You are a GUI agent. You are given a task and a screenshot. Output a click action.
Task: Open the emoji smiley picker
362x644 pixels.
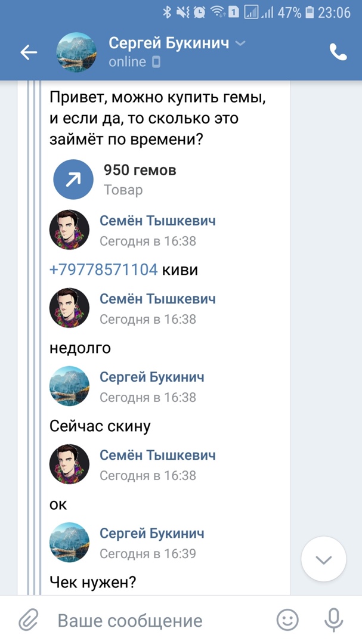coord(287,620)
